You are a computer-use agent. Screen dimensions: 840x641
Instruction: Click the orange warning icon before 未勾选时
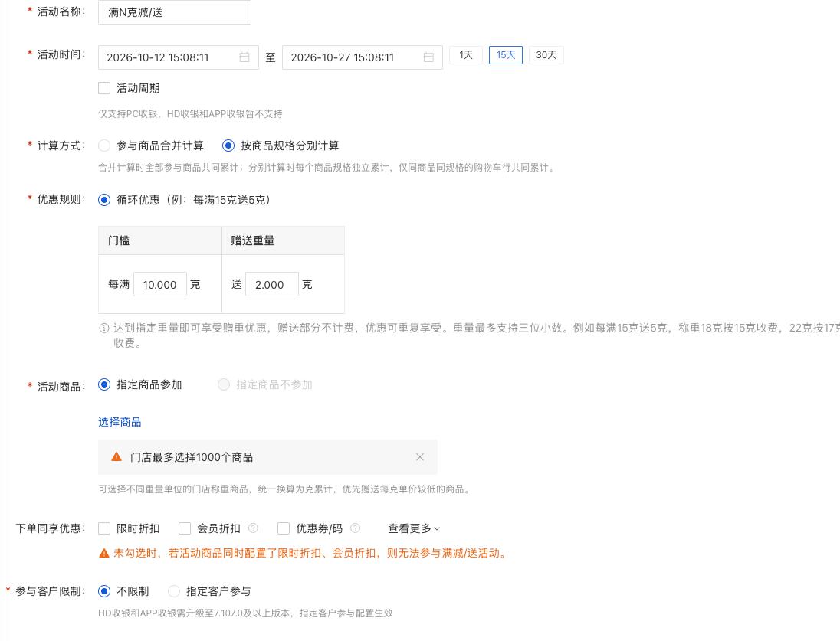(104, 553)
